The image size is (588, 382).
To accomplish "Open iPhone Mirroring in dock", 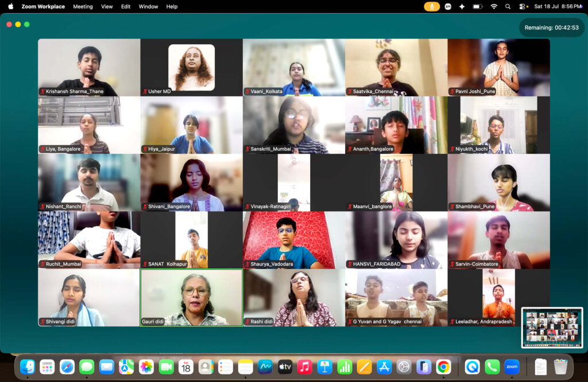I will click(424, 367).
